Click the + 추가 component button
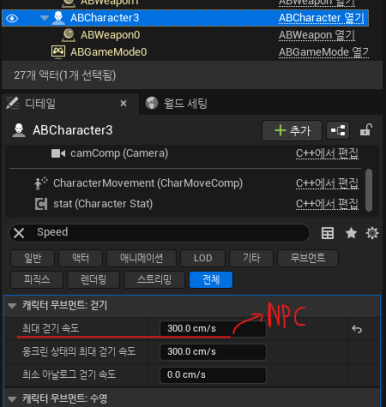This screenshot has height=407, width=386. pyautogui.click(x=292, y=130)
